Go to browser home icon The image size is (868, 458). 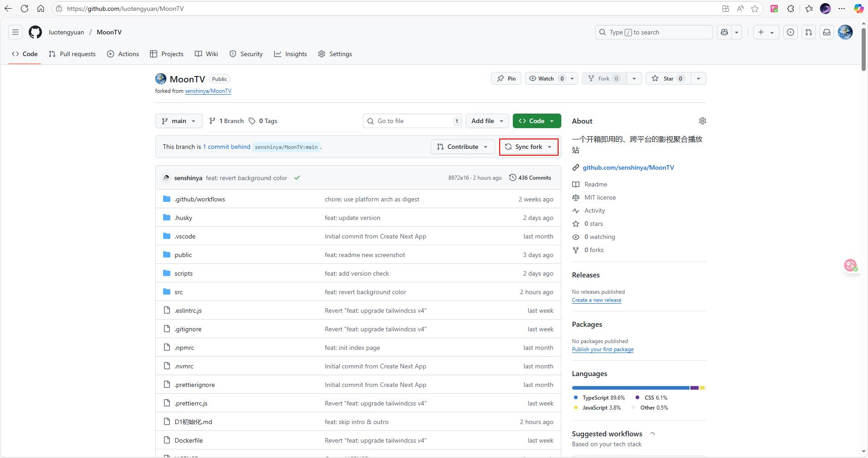click(x=41, y=9)
